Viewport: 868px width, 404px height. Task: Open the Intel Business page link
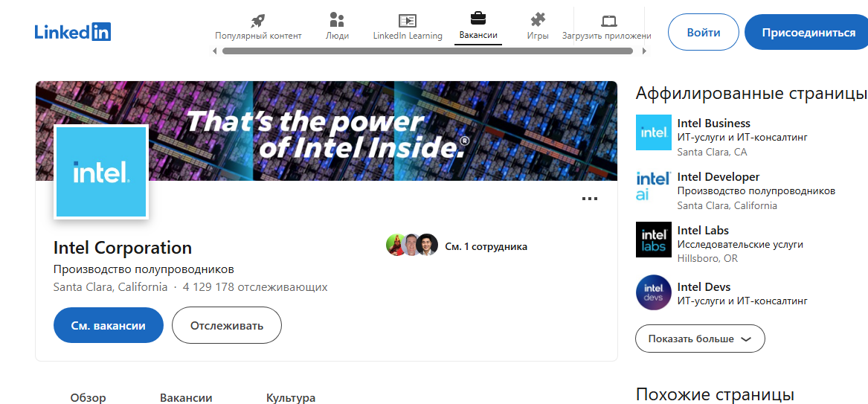coord(713,123)
